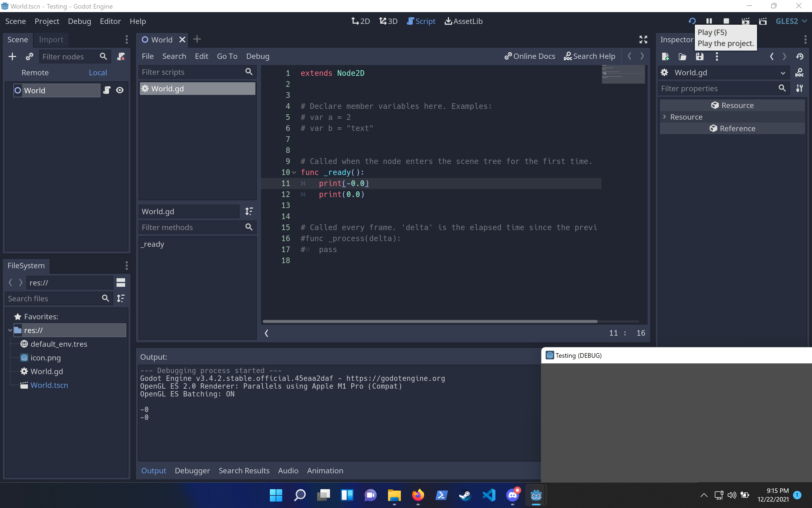Open FileSystem dock options menu
Screen dimensions: 812x508
click(126, 266)
